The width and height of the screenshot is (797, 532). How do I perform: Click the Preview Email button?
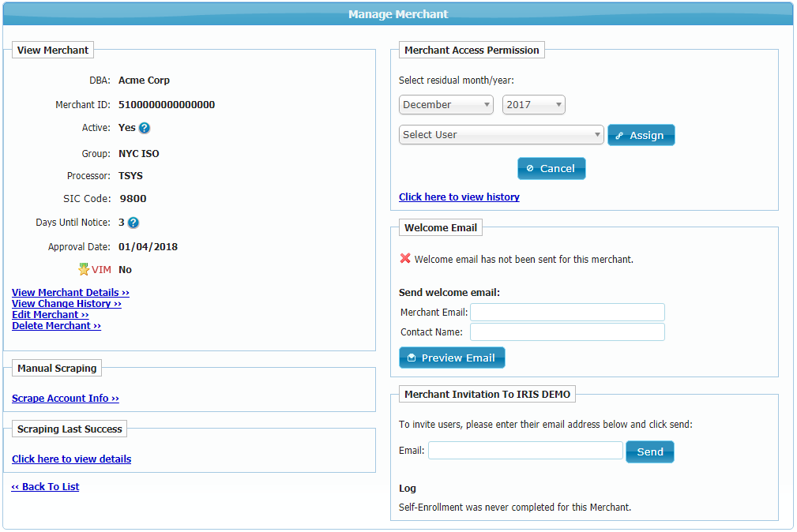pyautogui.click(x=452, y=358)
